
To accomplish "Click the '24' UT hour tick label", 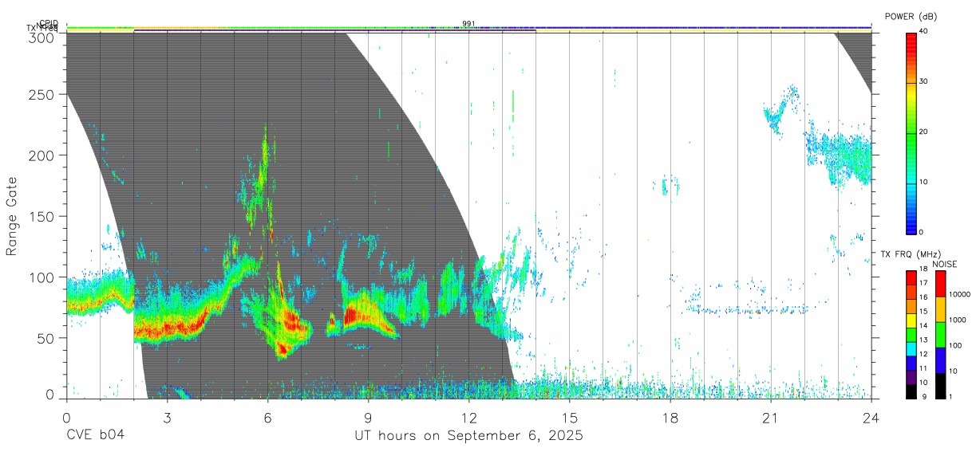I will [871, 418].
